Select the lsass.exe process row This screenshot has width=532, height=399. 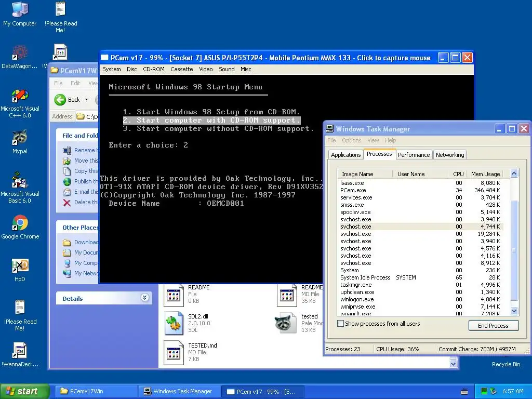(420, 183)
